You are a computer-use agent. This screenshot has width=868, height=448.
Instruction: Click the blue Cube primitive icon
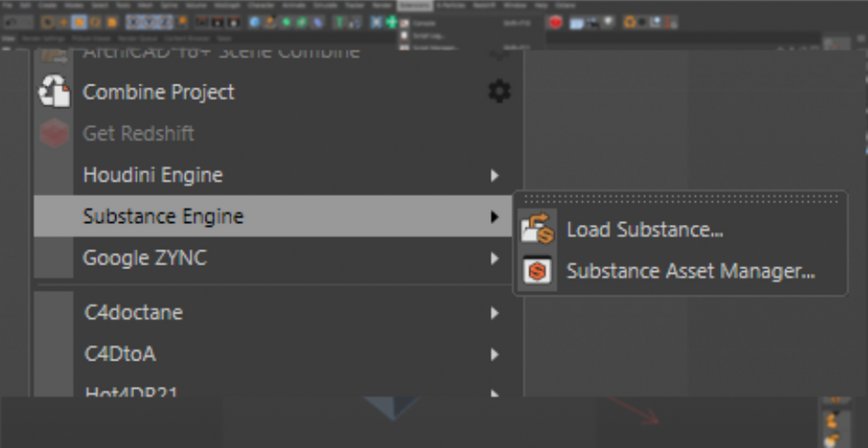(x=255, y=22)
